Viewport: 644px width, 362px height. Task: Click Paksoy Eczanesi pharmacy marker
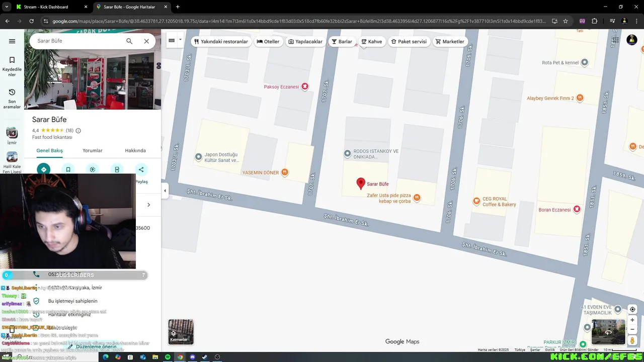(304, 86)
